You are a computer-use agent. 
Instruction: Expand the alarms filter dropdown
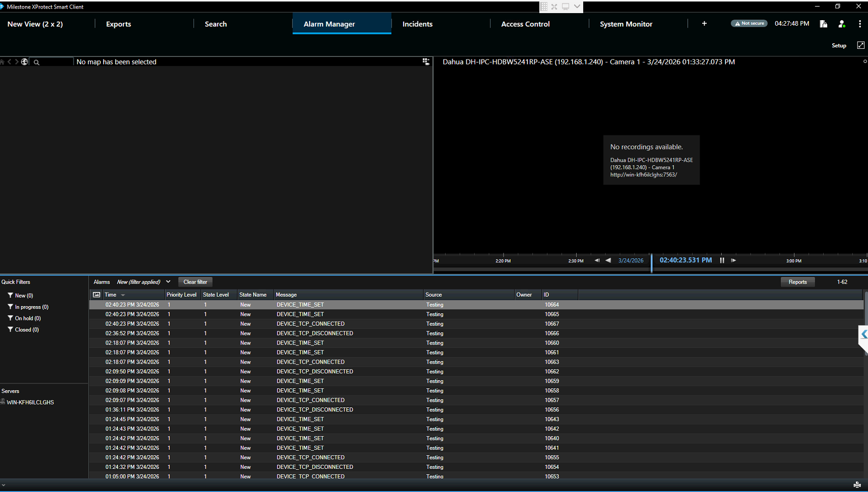tap(168, 282)
